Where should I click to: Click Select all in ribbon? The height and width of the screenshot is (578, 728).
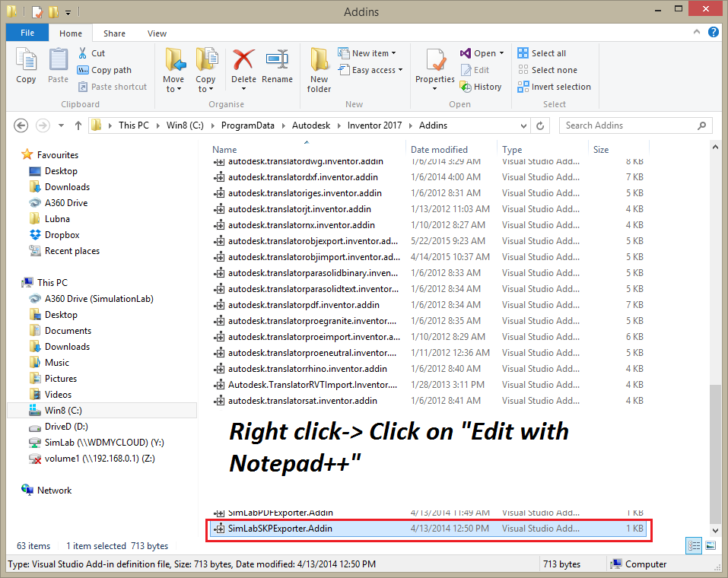(x=542, y=53)
